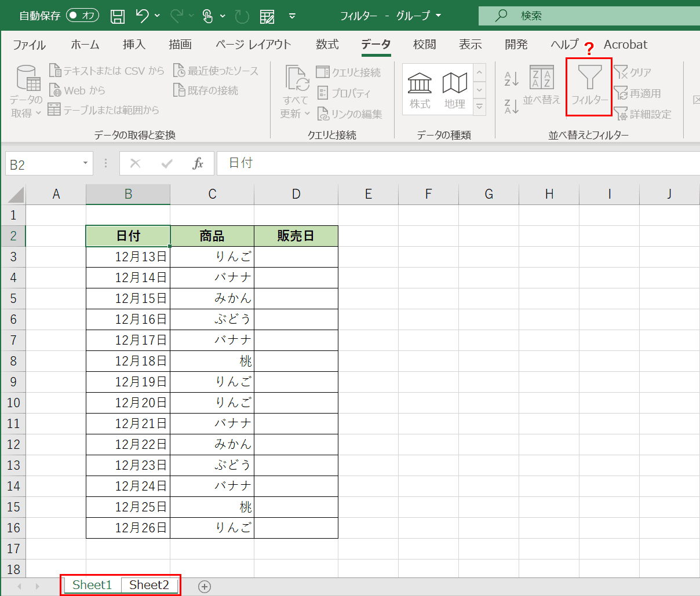Click the Select All corner triangle
Image resolution: width=700 pixels, height=596 pixels.
[x=13, y=195]
